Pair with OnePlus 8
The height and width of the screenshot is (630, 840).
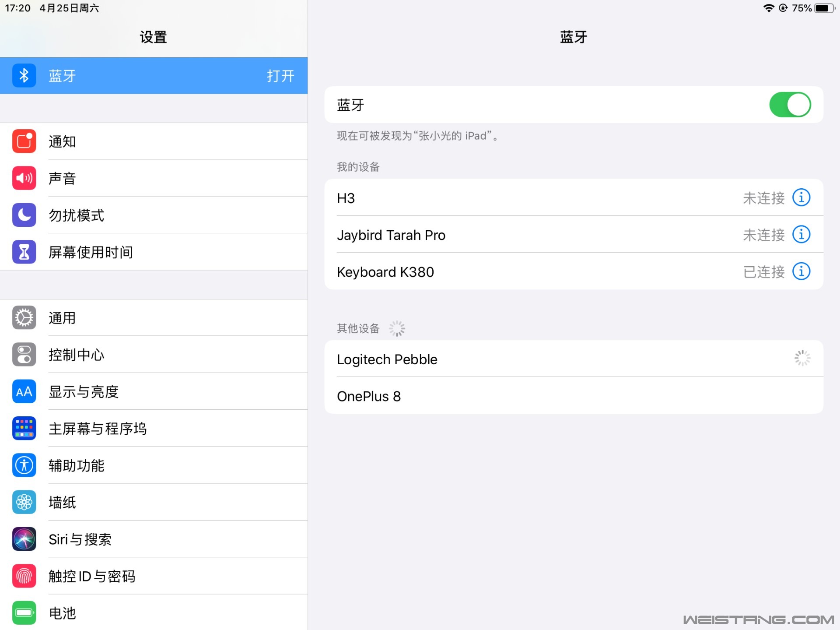click(x=574, y=395)
